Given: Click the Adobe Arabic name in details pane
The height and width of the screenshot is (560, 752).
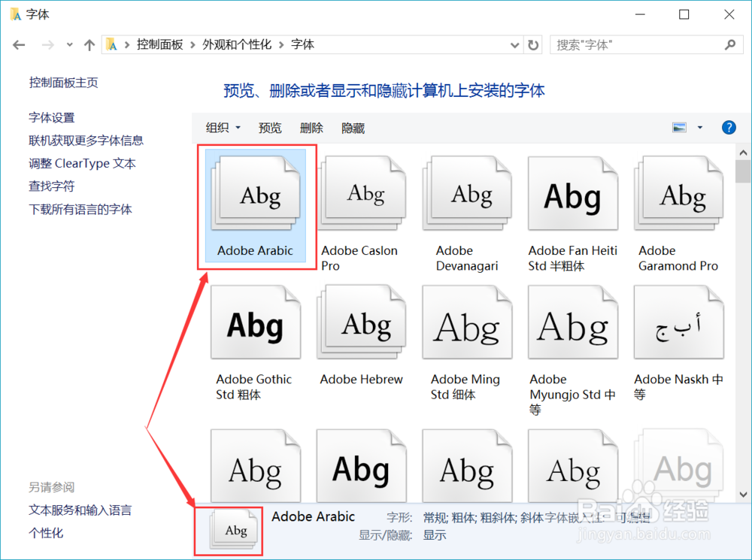Looking at the screenshot, I should click(313, 516).
